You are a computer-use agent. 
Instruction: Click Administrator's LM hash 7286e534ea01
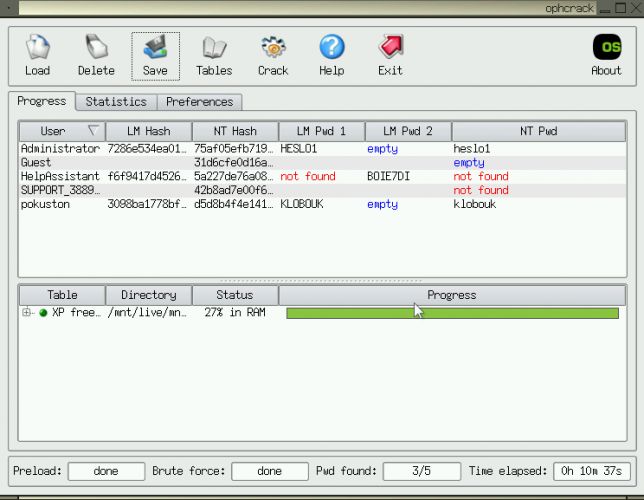[147, 149]
